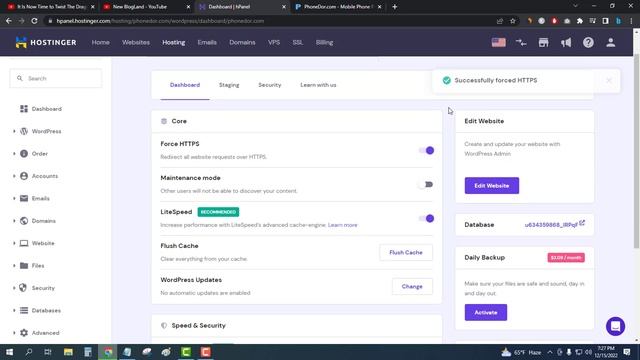The width and height of the screenshot is (640, 360).
Task: Open the LiteSpeed Learn more link
Action: click(x=342, y=225)
